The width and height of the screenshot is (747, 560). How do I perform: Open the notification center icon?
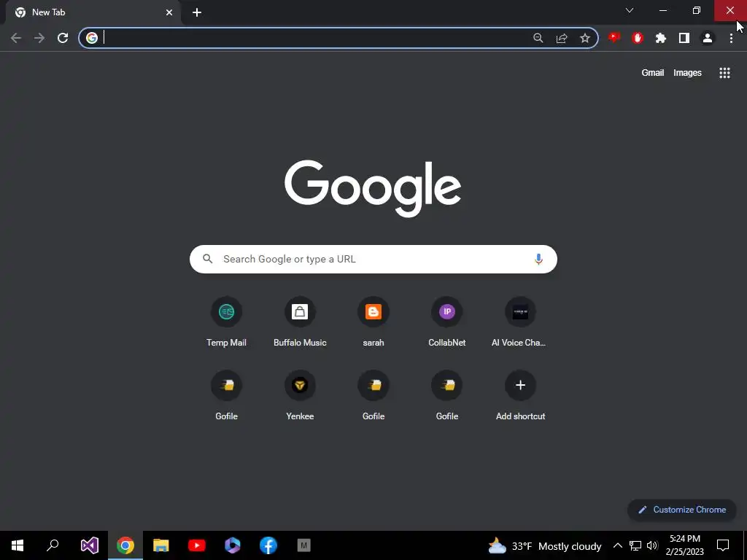(723, 545)
